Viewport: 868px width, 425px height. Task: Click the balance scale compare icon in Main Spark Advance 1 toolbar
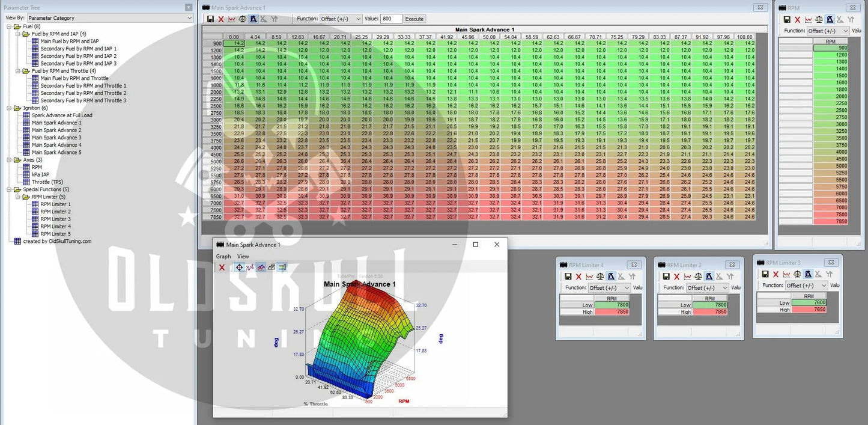click(x=243, y=19)
